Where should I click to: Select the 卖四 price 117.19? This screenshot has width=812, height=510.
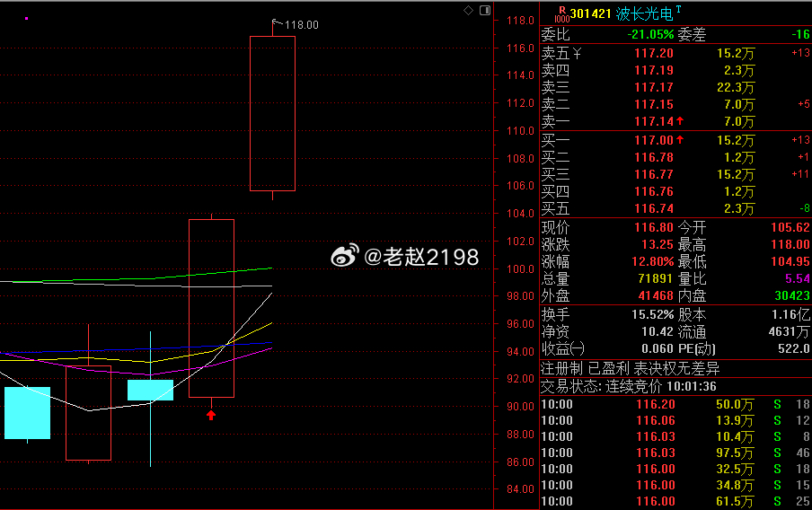point(654,70)
